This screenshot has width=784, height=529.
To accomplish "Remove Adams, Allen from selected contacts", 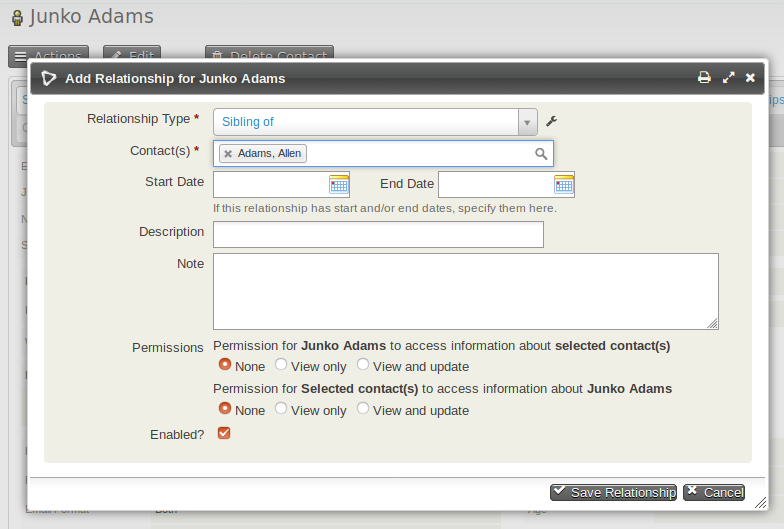I will pyautogui.click(x=228, y=153).
